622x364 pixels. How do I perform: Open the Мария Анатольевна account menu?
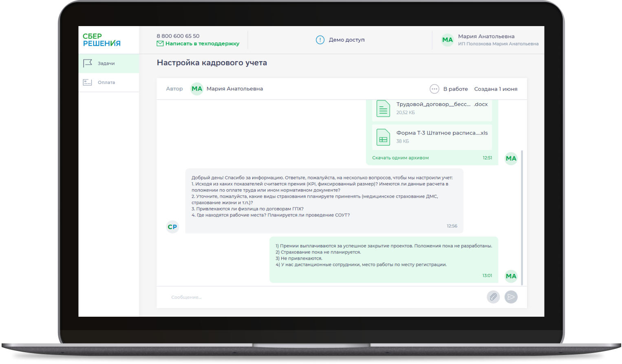[486, 37]
